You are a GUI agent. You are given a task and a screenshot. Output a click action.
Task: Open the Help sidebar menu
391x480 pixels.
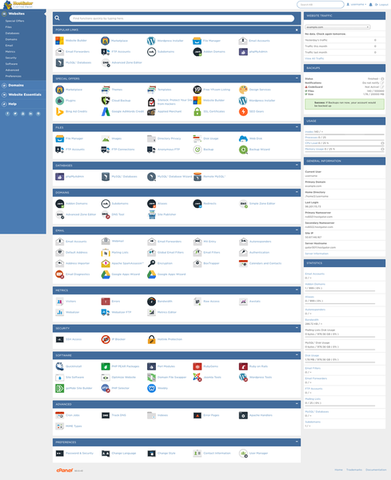click(12, 104)
